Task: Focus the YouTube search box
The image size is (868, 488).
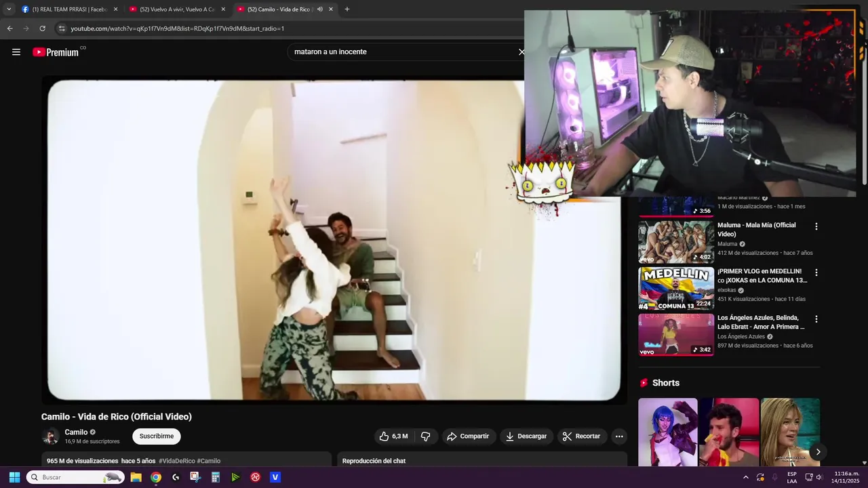Action: (403, 52)
